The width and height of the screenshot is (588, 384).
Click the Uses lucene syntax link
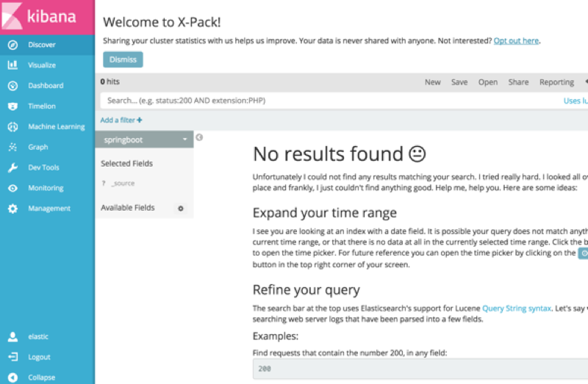coord(576,101)
